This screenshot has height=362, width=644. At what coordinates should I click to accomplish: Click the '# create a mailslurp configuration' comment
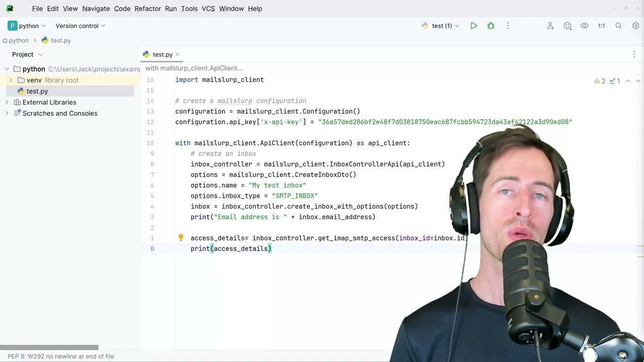pos(240,101)
